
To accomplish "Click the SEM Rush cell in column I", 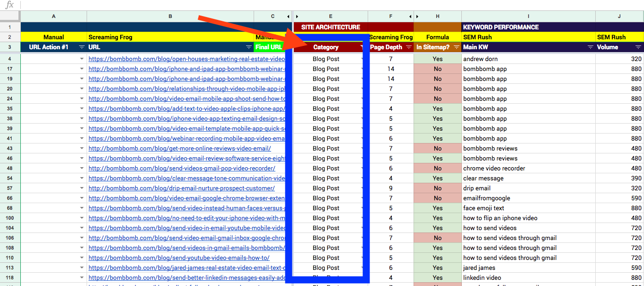I will click(529, 37).
